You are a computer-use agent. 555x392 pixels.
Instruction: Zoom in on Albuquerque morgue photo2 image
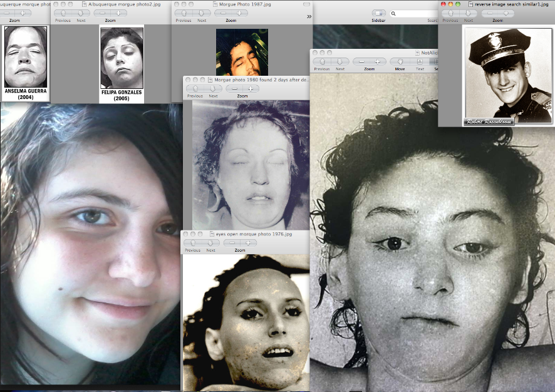[118, 13]
